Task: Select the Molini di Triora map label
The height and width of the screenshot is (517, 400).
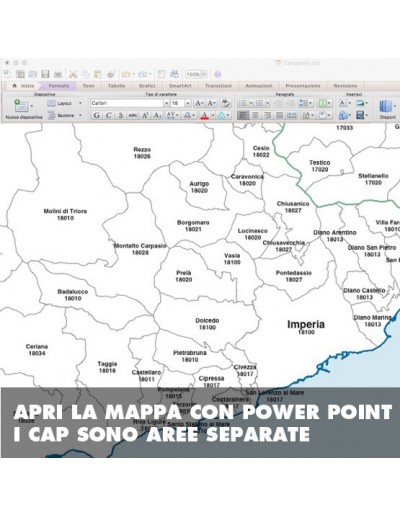Action: click(65, 214)
